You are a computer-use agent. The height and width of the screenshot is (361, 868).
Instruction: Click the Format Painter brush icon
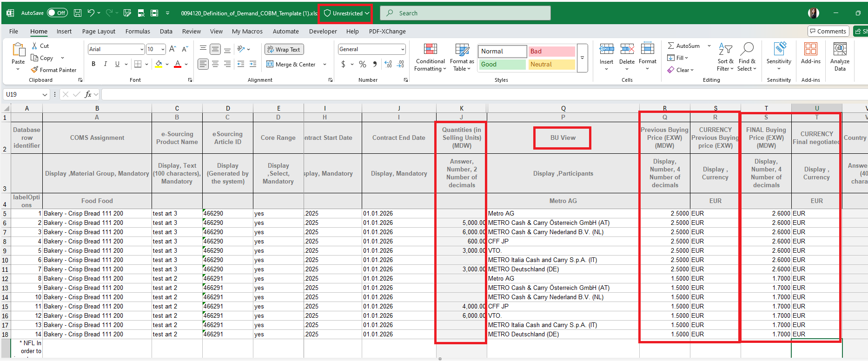tap(35, 70)
